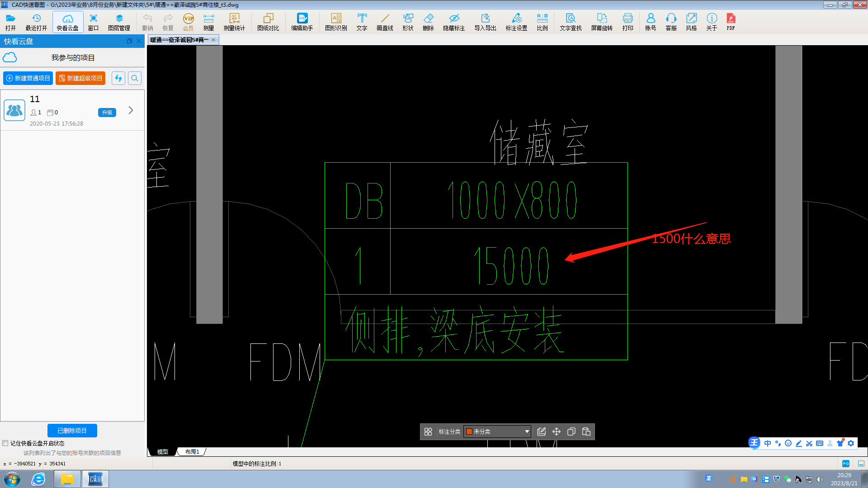Open the 最近打开 recent files list
This screenshot has width=868, height=488.
click(x=36, y=22)
